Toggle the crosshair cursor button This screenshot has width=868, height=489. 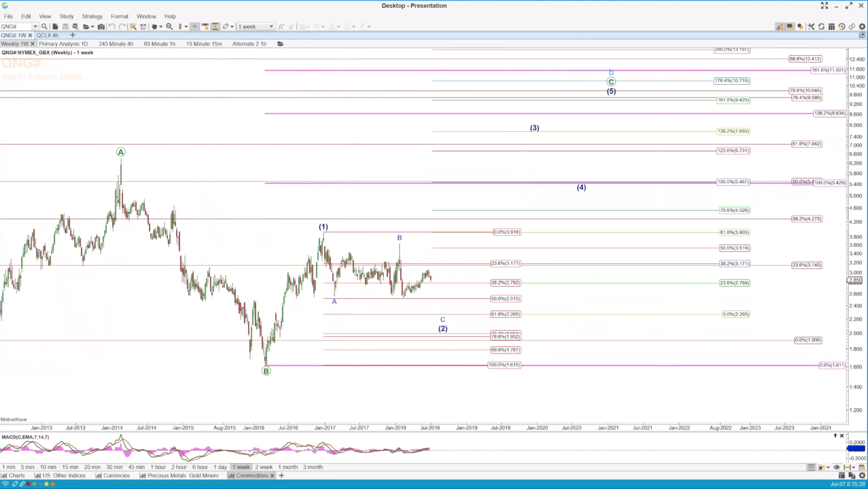coord(194,27)
